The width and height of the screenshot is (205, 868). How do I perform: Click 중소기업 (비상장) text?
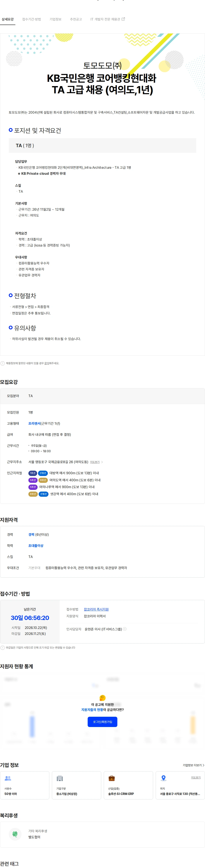[x=67, y=794]
